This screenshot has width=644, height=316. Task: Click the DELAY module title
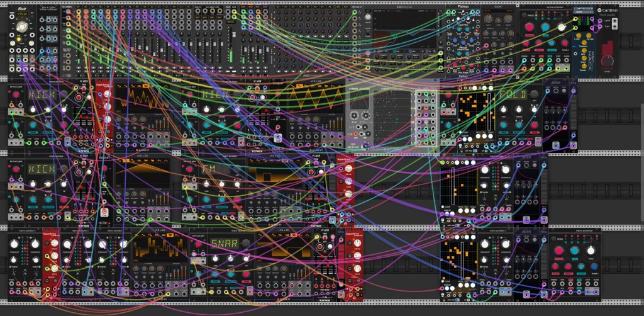click(498, 6)
